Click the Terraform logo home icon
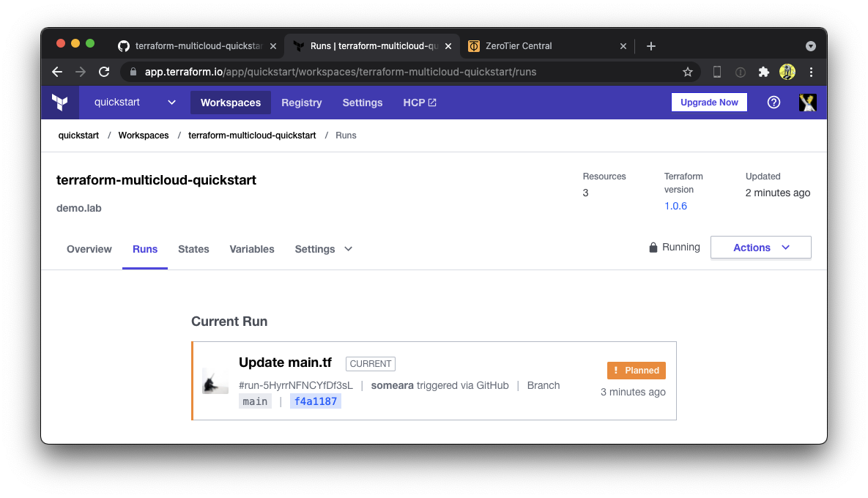This screenshot has height=498, width=868. click(x=60, y=103)
